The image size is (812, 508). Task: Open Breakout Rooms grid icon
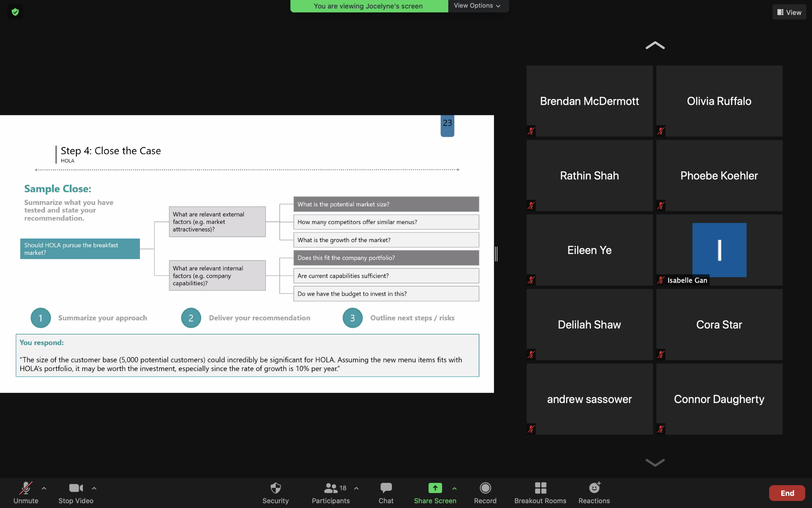click(x=540, y=488)
